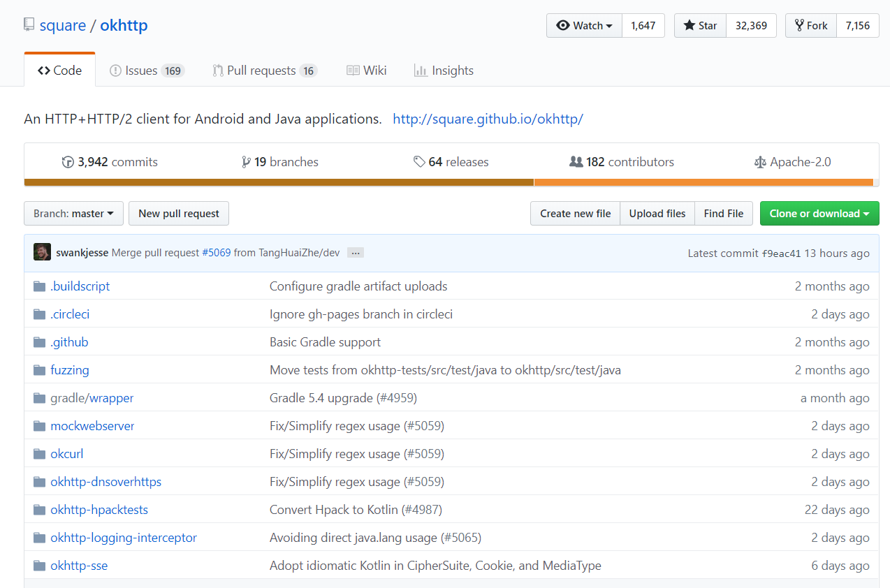Click the Create new file button

pos(575,214)
